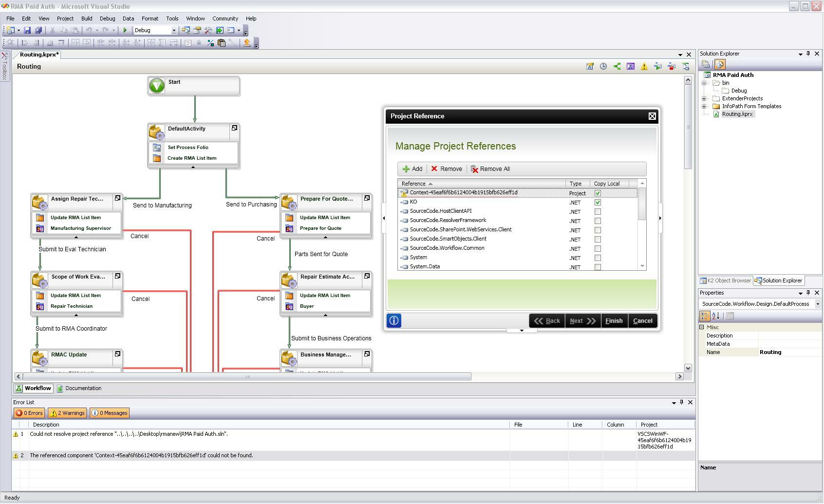The image size is (824, 504).
Task: Click the blue info icon in dialog
Action: pos(394,320)
